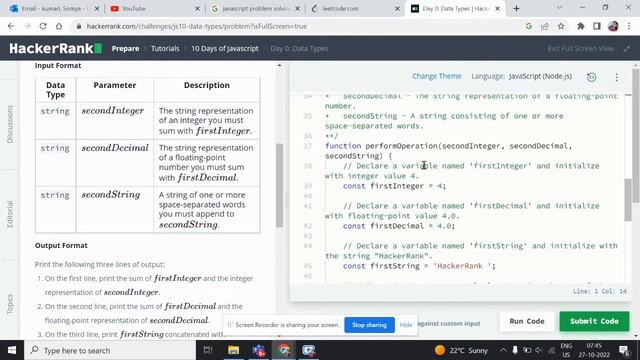Open Language JavaScript (Node.js) dropdown
This screenshot has height=360, width=640.
540,76
